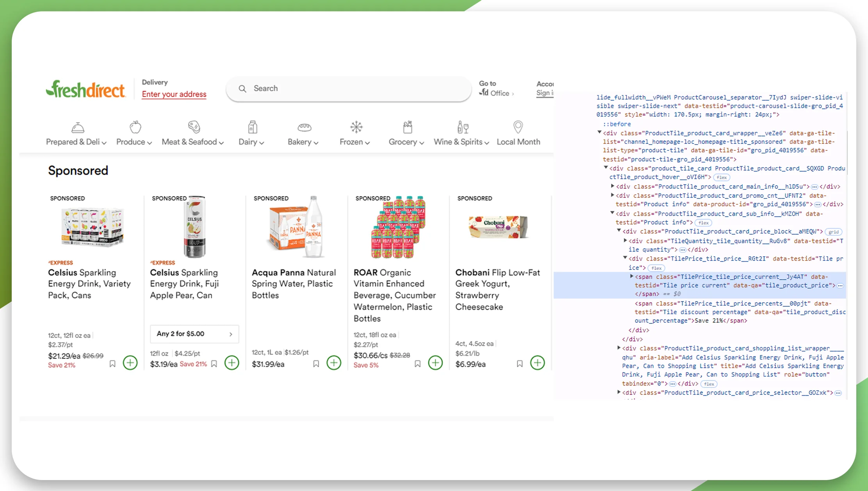The height and width of the screenshot is (491, 868).
Task: Add Acqua Panna water to cart
Action: point(334,362)
